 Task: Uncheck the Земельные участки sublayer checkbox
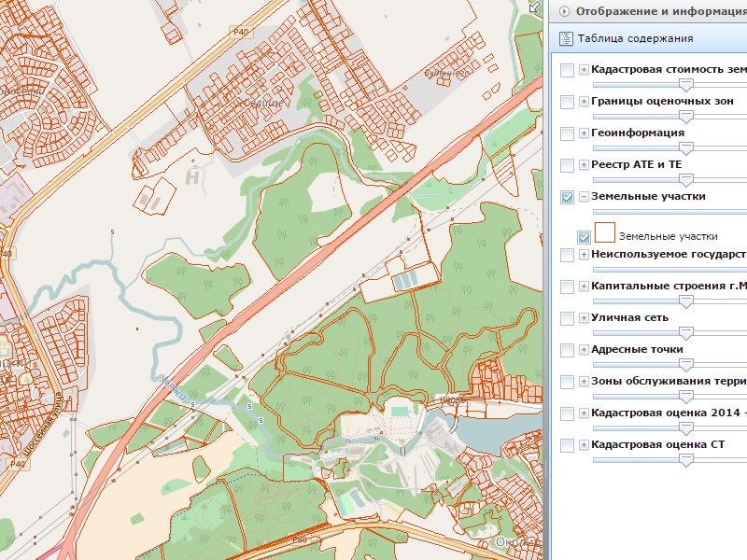coord(584,237)
